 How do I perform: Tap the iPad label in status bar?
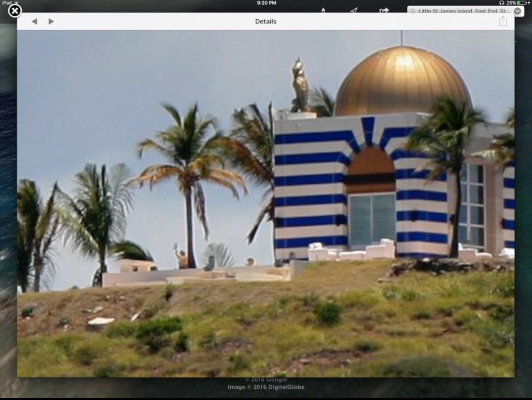click(6, 3)
